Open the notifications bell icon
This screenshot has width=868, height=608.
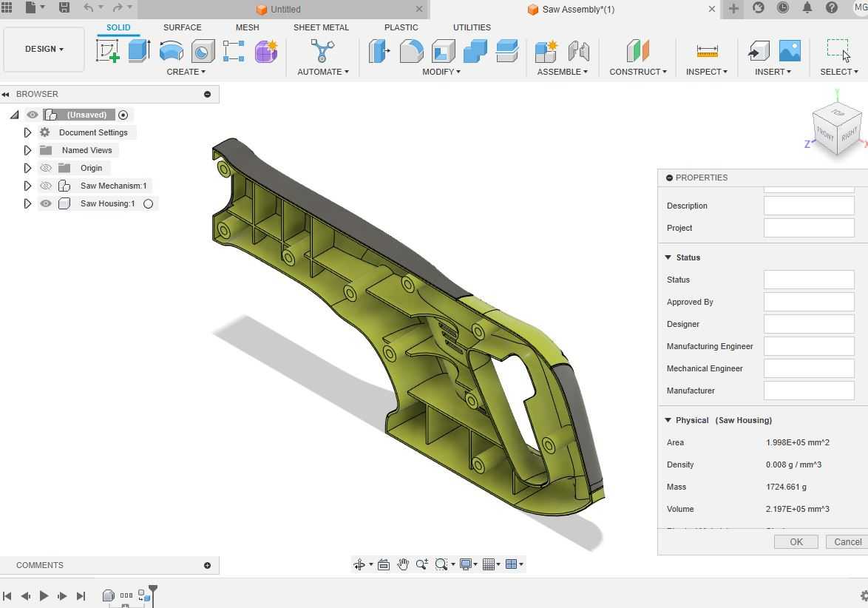point(807,7)
